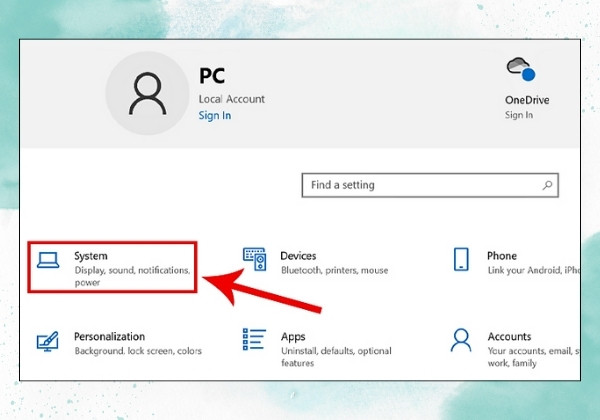Click Sign In under OneDrive

pyautogui.click(x=519, y=115)
